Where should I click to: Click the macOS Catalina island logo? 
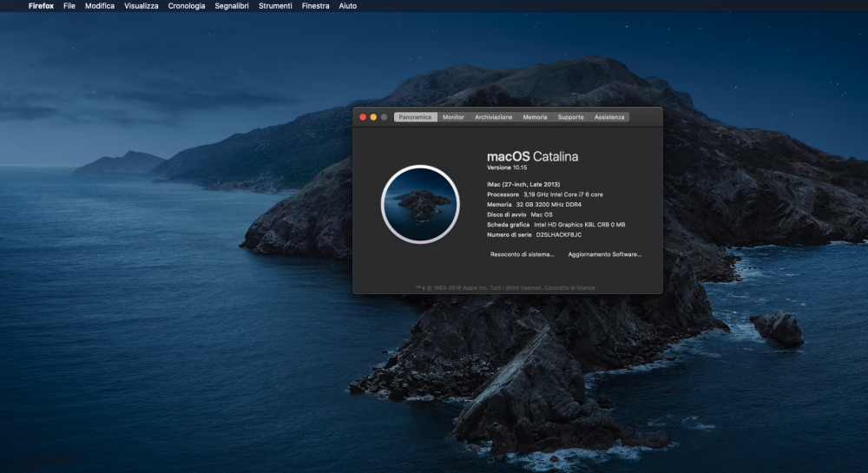420,204
